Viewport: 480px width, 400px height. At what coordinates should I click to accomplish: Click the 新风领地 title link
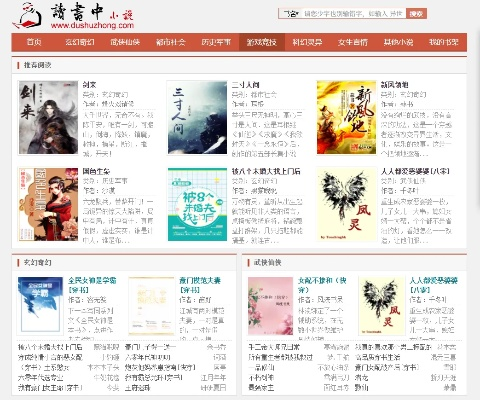click(x=395, y=85)
